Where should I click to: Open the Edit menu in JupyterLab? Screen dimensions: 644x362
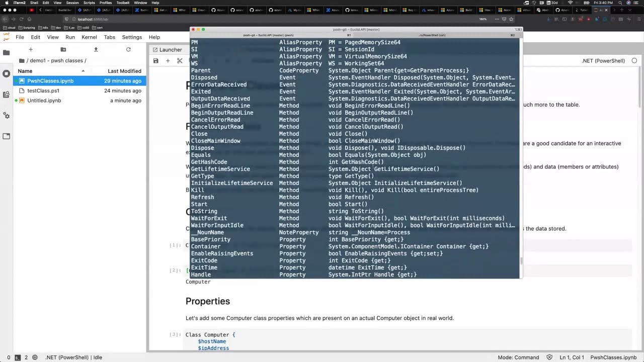tap(35, 37)
